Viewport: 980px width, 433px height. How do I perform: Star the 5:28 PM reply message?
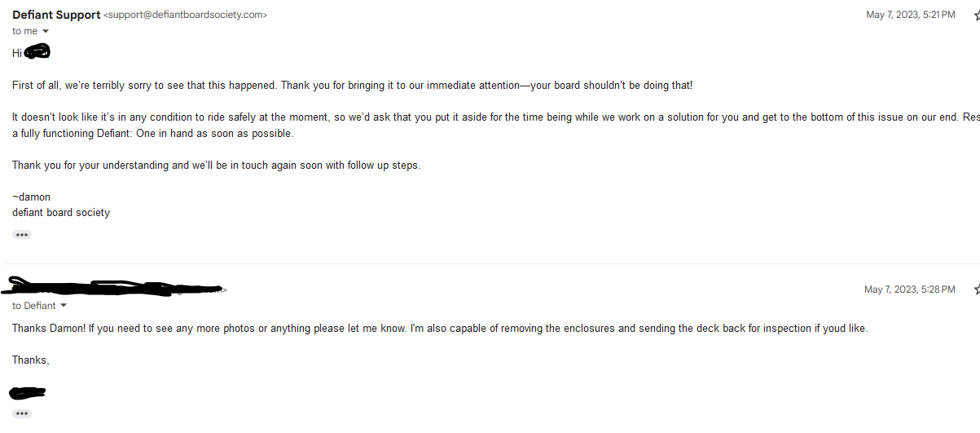(976, 289)
